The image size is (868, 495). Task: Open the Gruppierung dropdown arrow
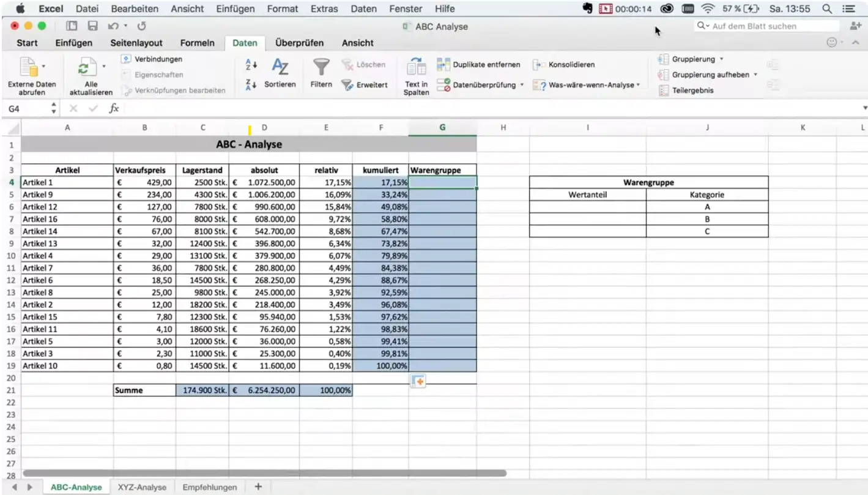pyautogui.click(x=721, y=59)
